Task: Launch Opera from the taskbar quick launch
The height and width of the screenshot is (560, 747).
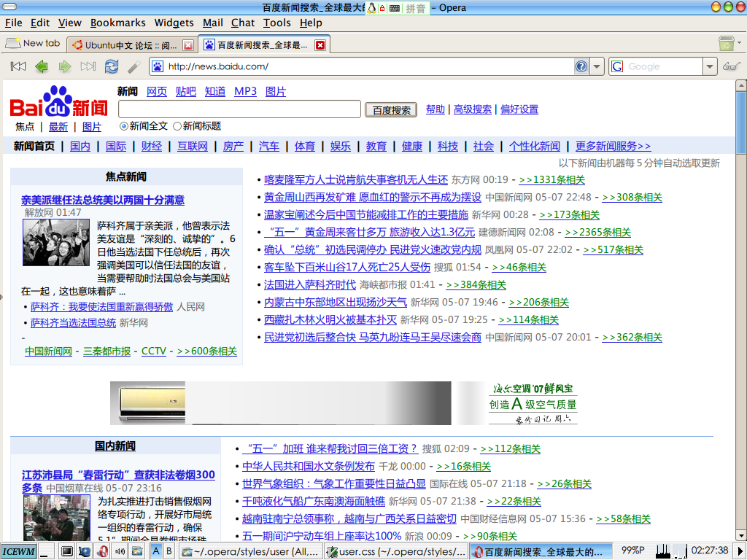Action: point(102,552)
